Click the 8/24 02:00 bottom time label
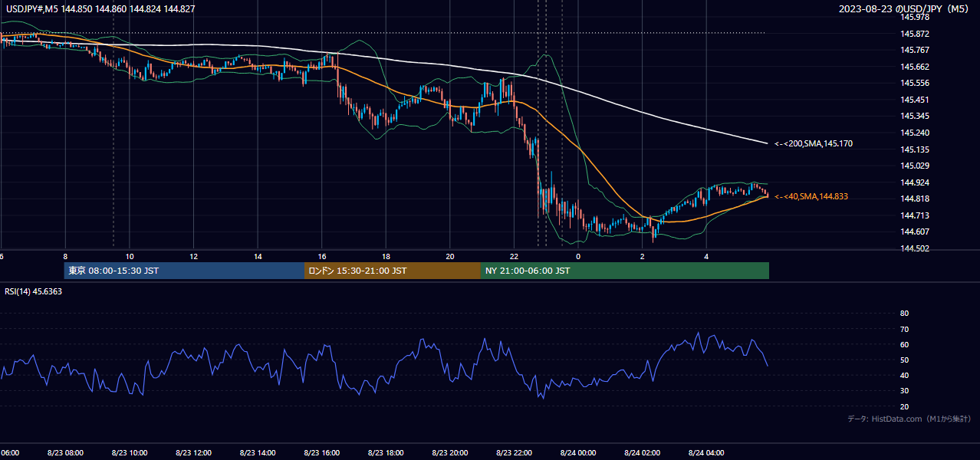Screen dimensions: 980x460 (x=642, y=452)
